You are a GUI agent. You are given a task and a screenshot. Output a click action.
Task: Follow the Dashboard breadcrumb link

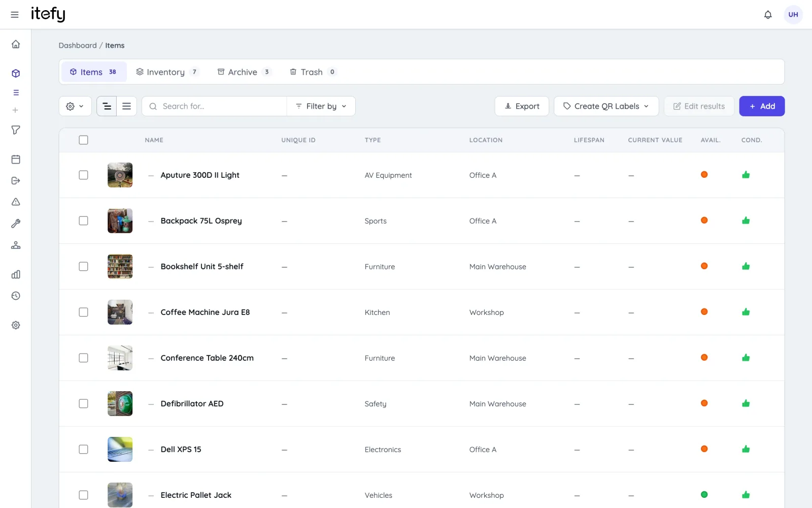click(78, 45)
